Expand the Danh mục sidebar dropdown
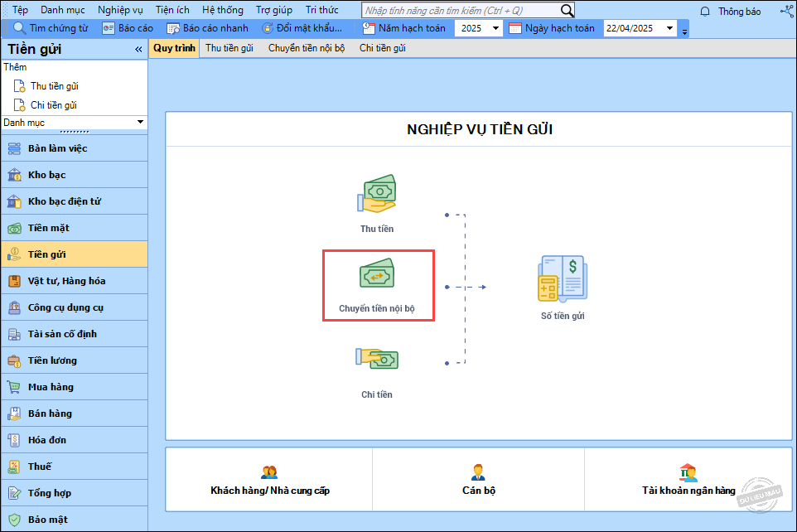 [140, 122]
